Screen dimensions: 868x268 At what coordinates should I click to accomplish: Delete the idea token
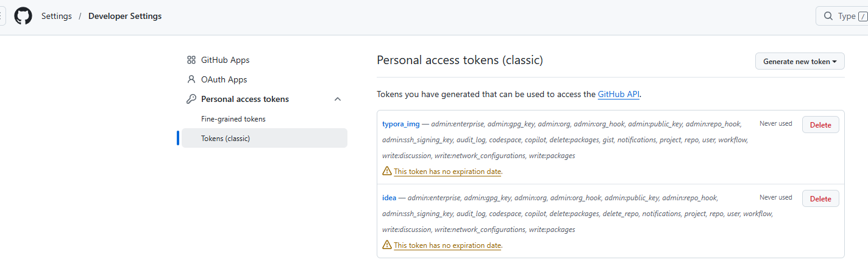[x=820, y=198]
